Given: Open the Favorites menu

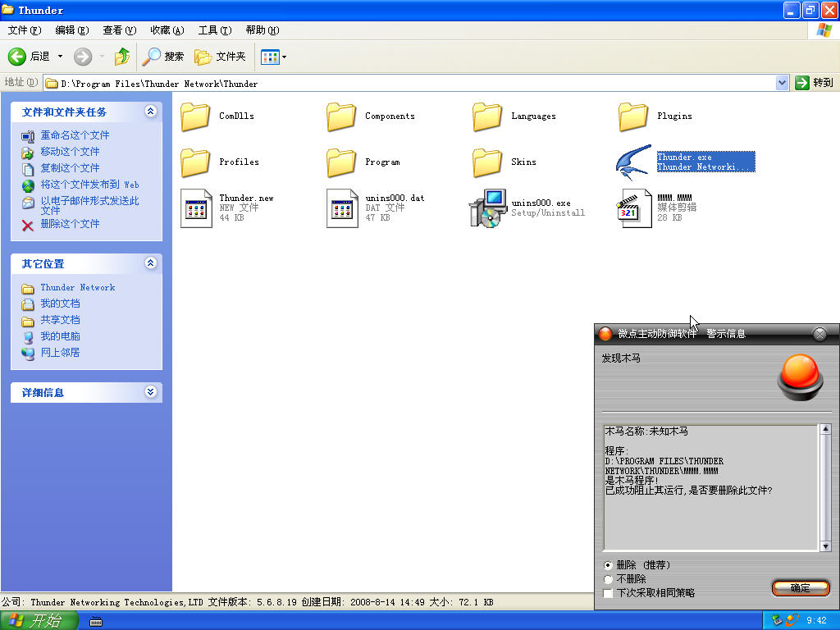Looking at the screenshot, I should tap(167, 30).
